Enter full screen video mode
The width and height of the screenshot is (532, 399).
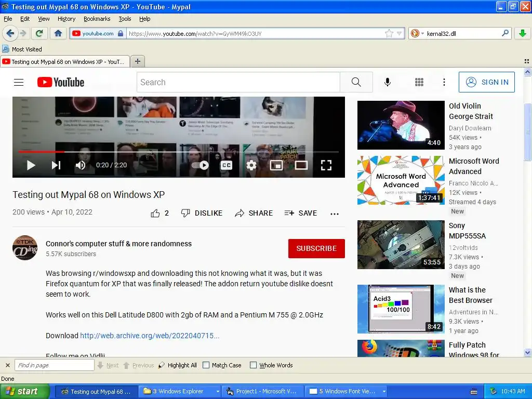pyautogui.click(x=326, y=165)
